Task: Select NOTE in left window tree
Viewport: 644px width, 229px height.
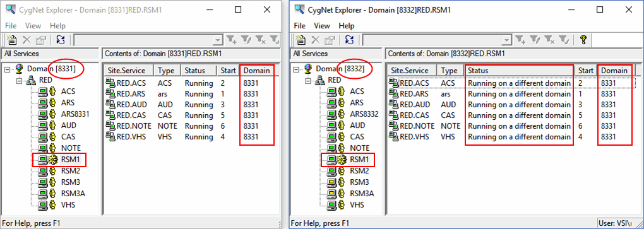Action: click(x=71, y=148)
